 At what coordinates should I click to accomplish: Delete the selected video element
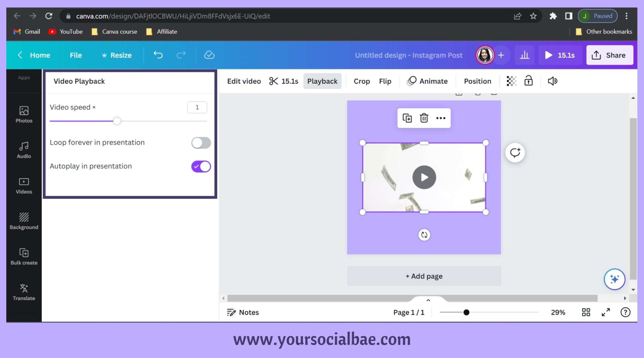pyautogui.click(x=424, y=118)
